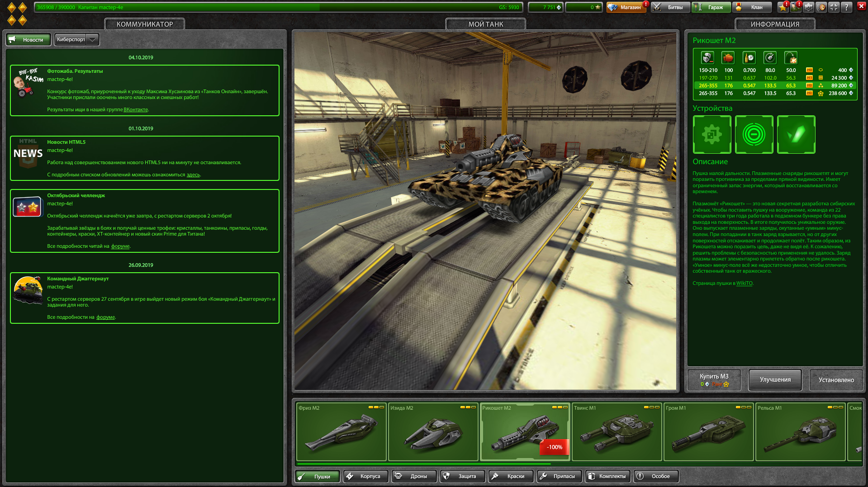Screen dimensions: 868x487
Task: Switch to the Корпуса hulls category
Action: [365, 476]
